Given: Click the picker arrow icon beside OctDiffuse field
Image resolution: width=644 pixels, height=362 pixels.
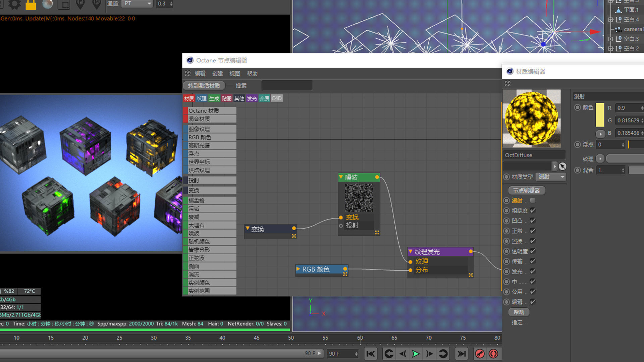Looking at the screenshot, I should pyautogui.click(x=562, y=166).
